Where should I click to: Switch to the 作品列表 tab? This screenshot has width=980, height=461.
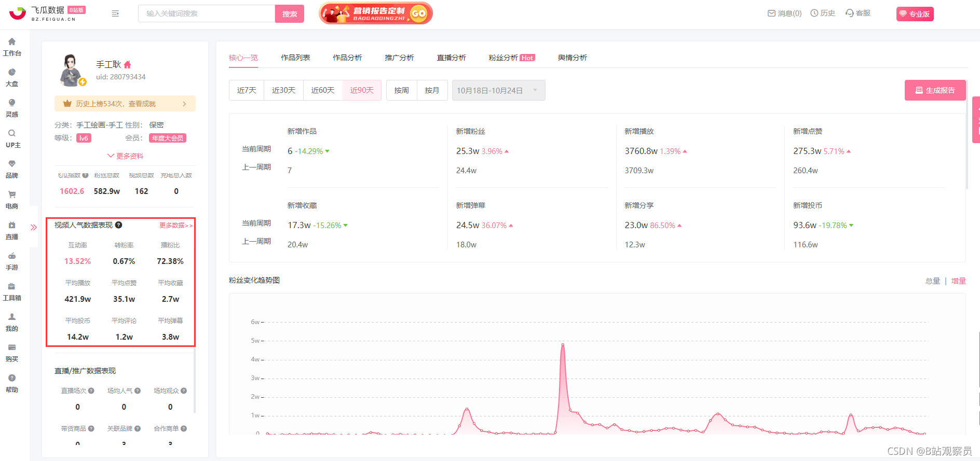295,58
